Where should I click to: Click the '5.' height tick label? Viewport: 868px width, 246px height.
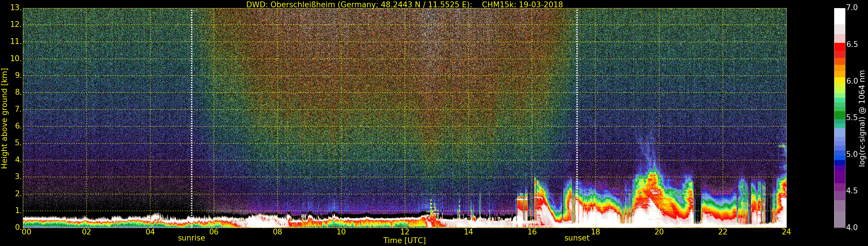click(x=18, y=143)
